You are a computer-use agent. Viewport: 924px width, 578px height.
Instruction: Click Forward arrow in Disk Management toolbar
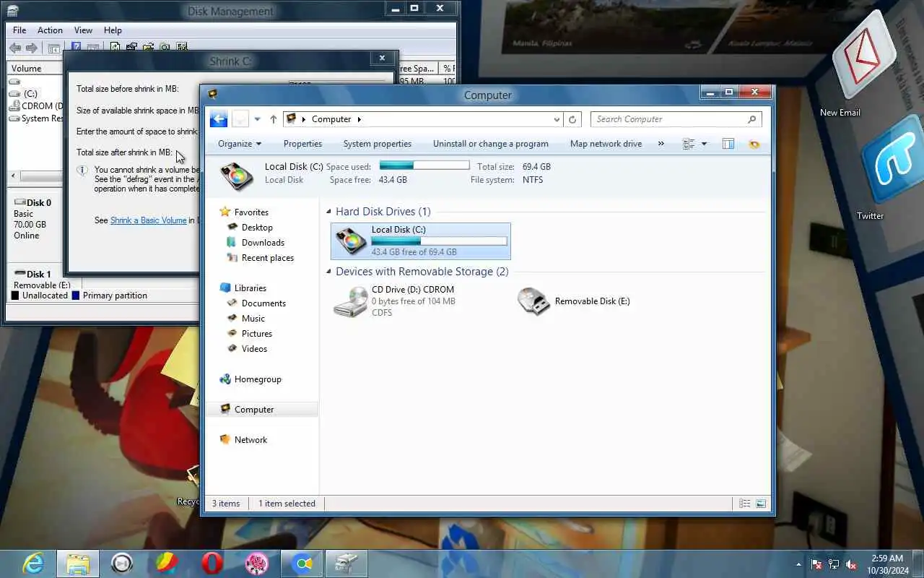(x=32, y=48)
